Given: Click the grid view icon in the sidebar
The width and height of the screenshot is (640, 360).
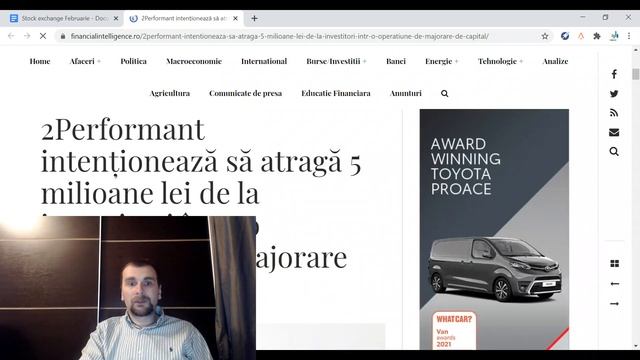Looking at the screenshot, I should point(614,264).
